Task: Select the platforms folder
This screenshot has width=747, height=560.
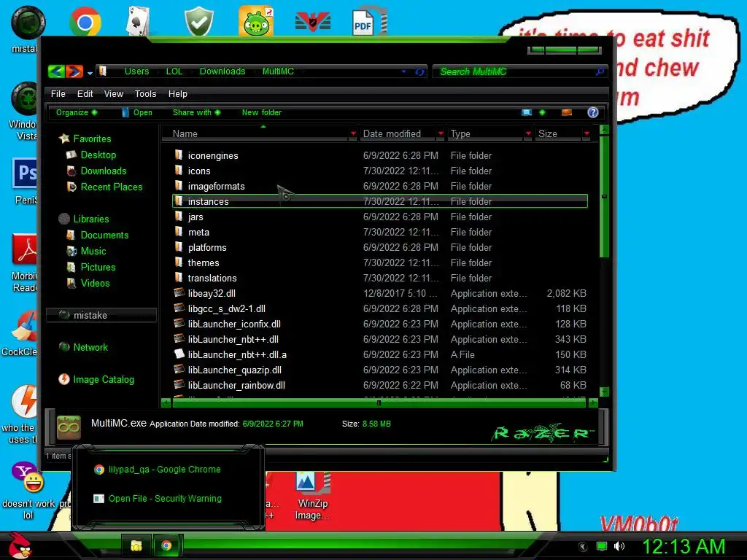Action: click(206, 248)
